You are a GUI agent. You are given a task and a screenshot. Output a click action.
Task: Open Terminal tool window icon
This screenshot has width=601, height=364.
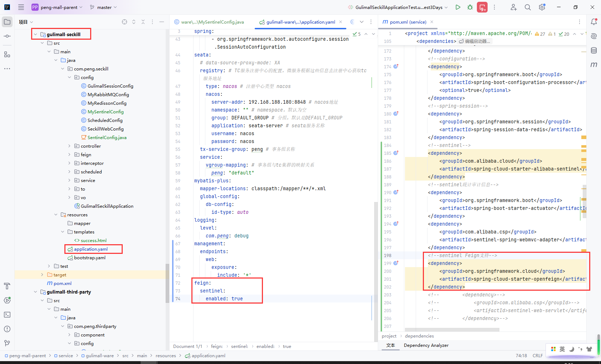click(7, 315)
